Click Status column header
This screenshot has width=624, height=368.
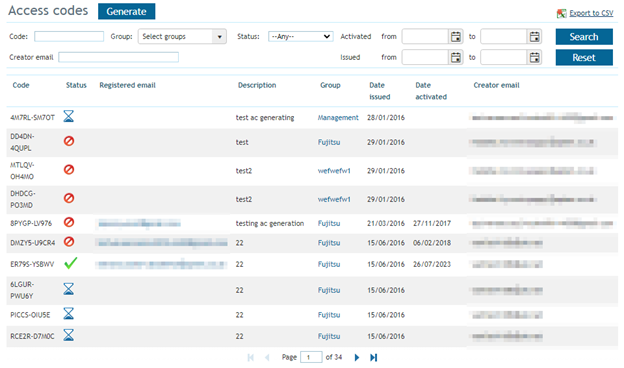(x=76, y=85)
